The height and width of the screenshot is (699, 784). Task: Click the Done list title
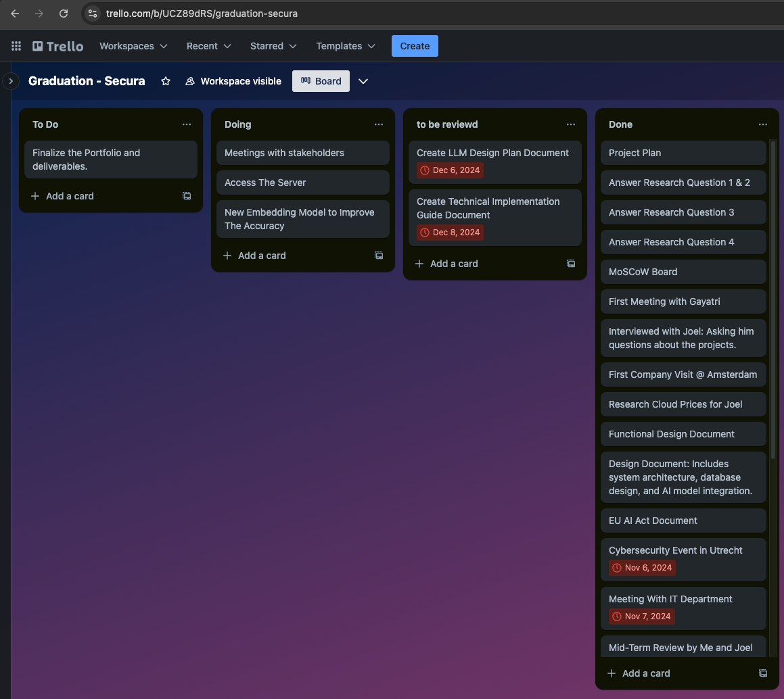coord(620,124)
